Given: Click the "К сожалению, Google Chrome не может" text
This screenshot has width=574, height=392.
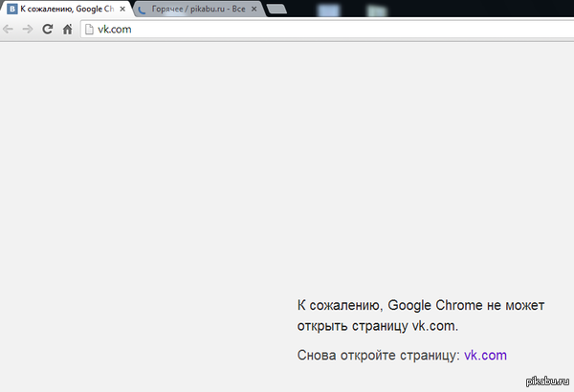Looking at the screenshot, I should pyautogui.click(x=421, y=306).
